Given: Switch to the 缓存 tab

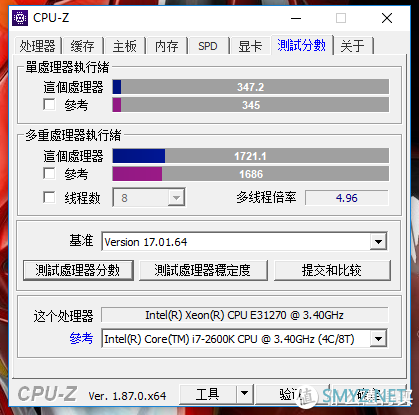Looking at the screenshot, I should coord(82,46).
